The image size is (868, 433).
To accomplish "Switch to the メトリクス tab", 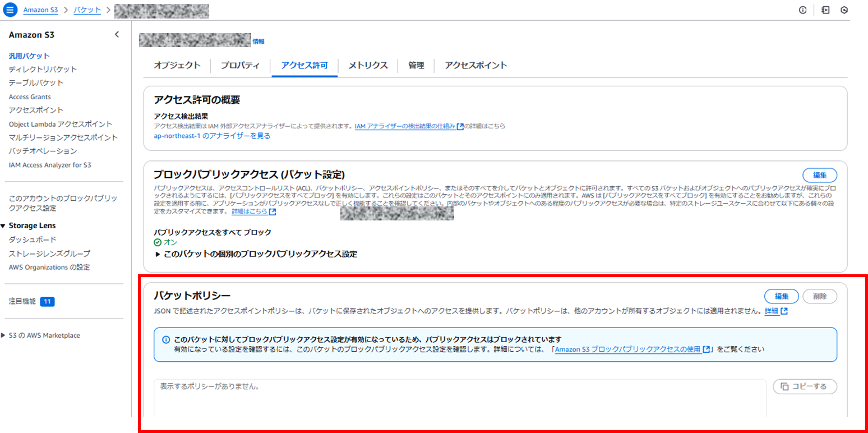I will (x=368, y=66).
